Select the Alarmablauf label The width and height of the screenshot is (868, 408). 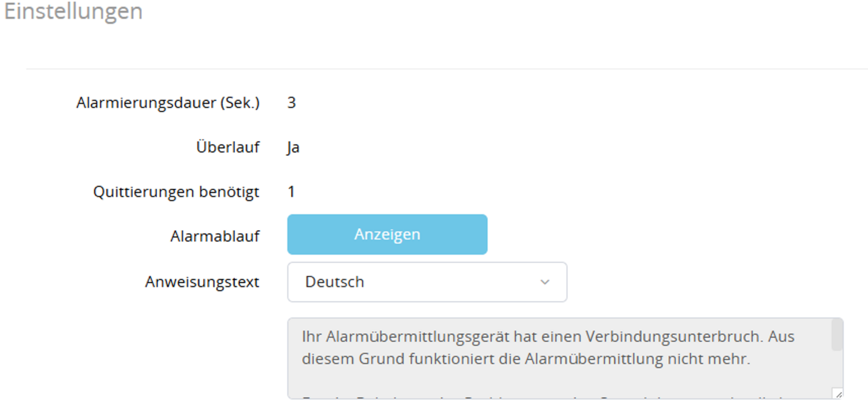click(x=215, y=235)
